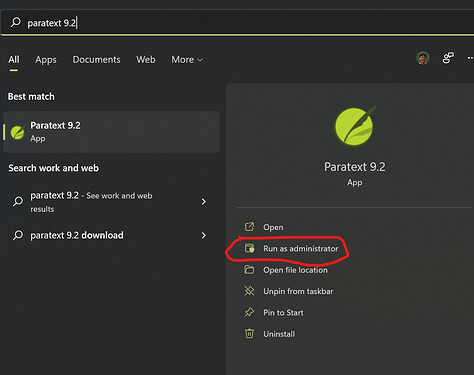The height and width of the screenshot is (375, 474).
Task: Click the magnifier icon beside 'paratext 9.2 download'
Action: tap(18, 235)
